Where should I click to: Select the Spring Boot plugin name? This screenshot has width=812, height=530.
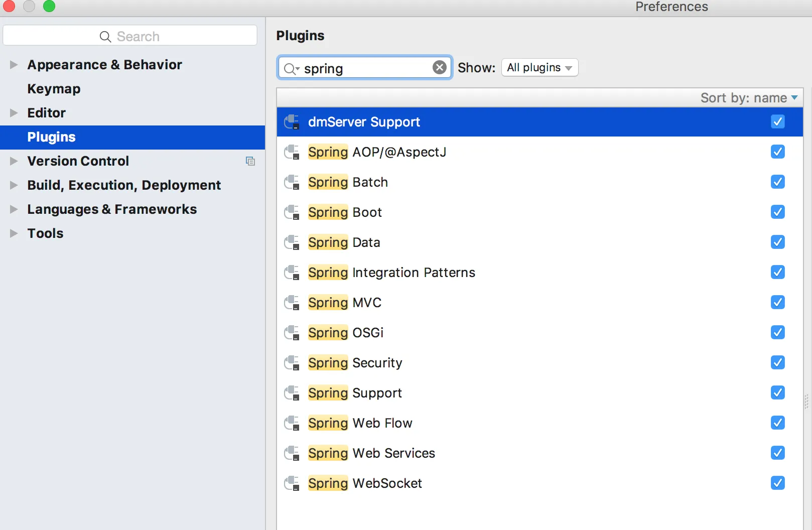click(x=345, y=212)
